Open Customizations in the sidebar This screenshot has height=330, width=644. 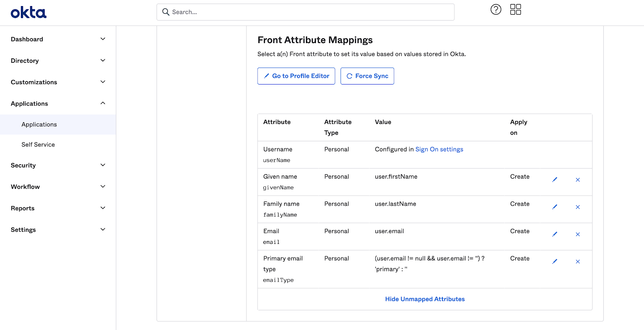[x=34, y=82]
